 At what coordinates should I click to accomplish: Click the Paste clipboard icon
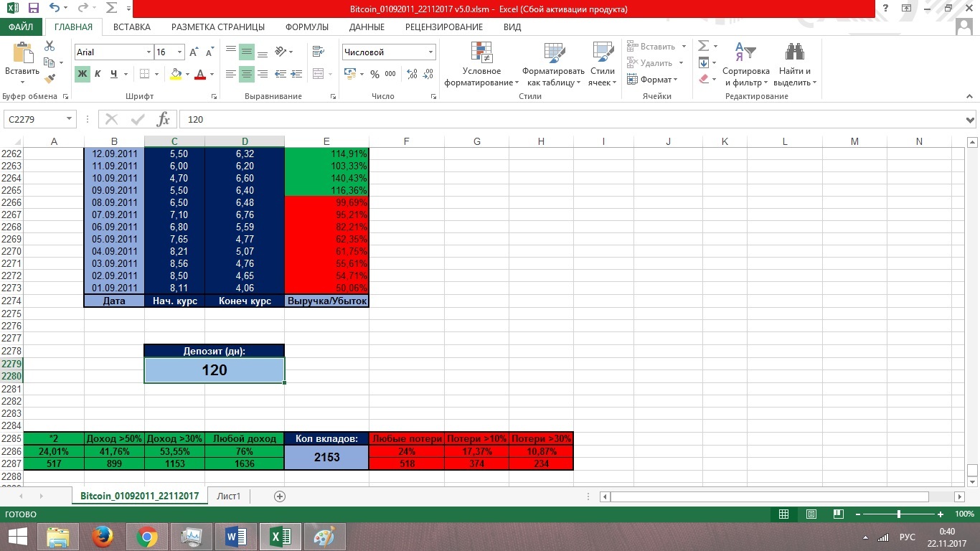point(22,54)
